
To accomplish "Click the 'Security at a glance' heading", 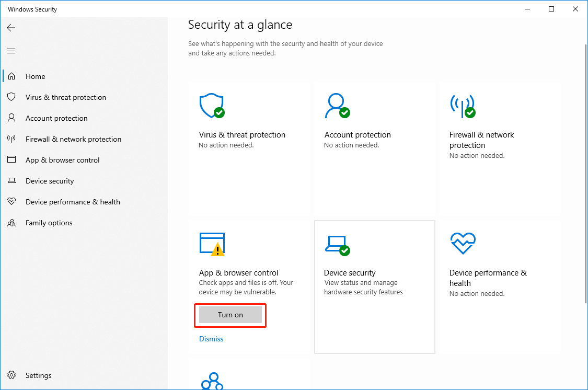I will tap(240, 25).
